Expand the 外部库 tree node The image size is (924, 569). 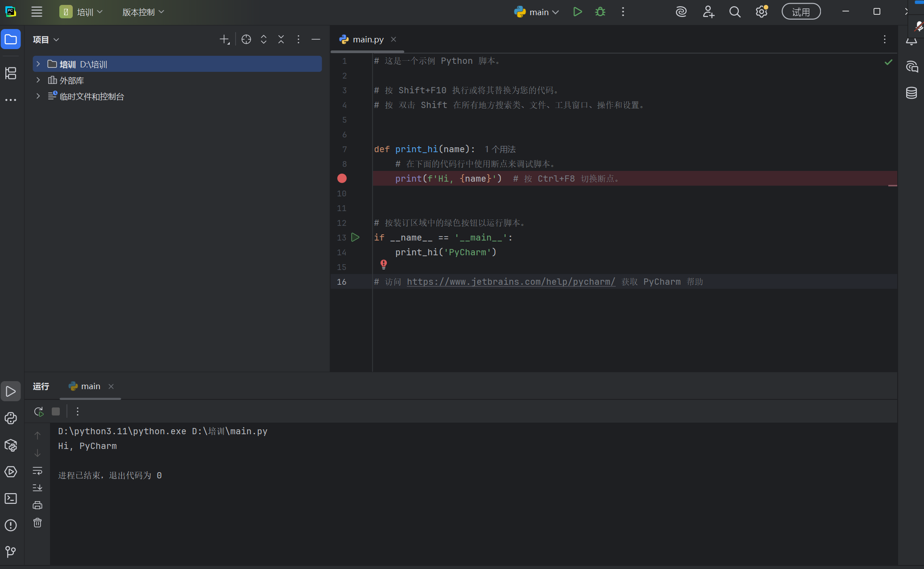point(38,80)
